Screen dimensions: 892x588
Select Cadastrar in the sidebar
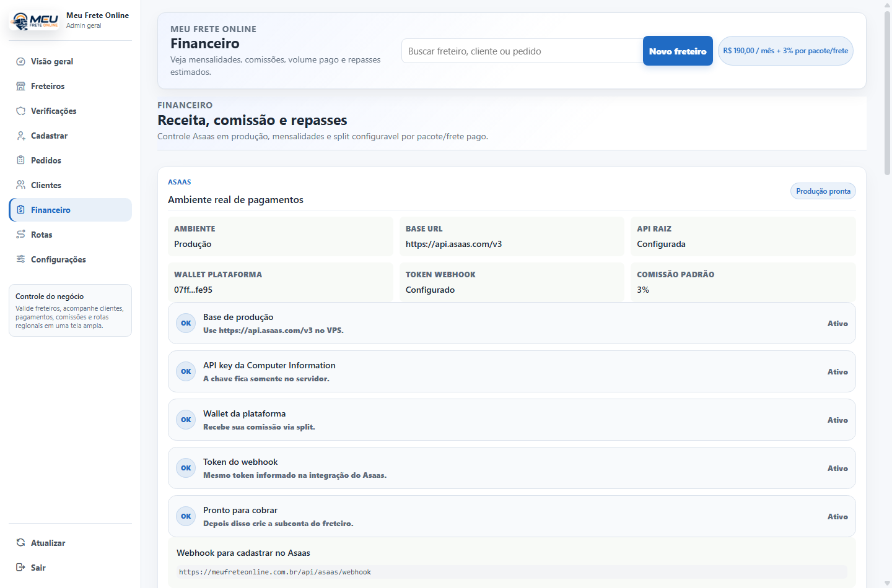coord(71,136)
